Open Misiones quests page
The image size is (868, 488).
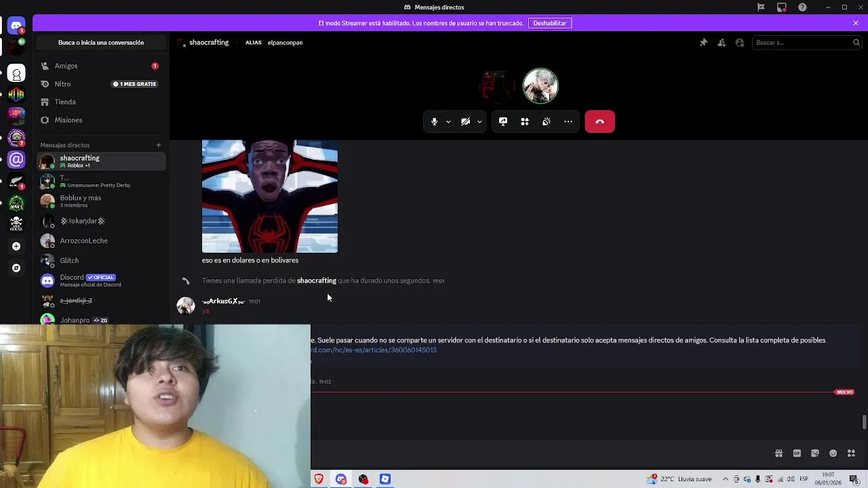tap(100, 120)
